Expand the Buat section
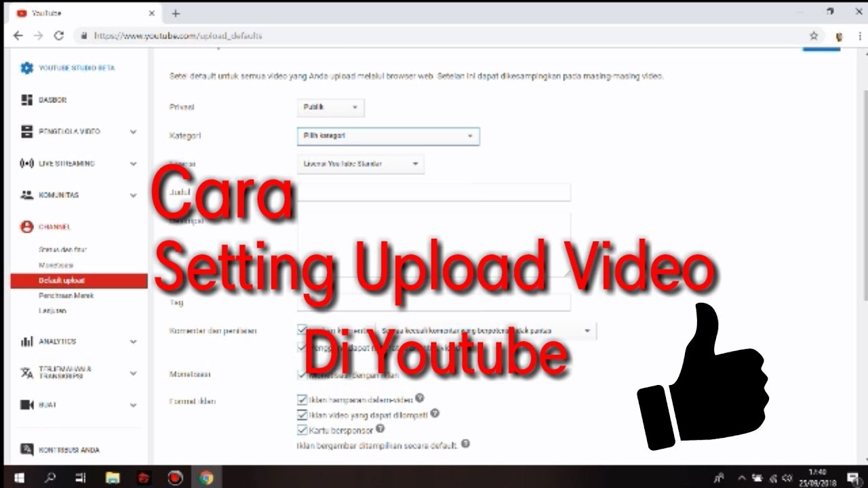The height and width of the screenshot is (488, 868). 133,405
